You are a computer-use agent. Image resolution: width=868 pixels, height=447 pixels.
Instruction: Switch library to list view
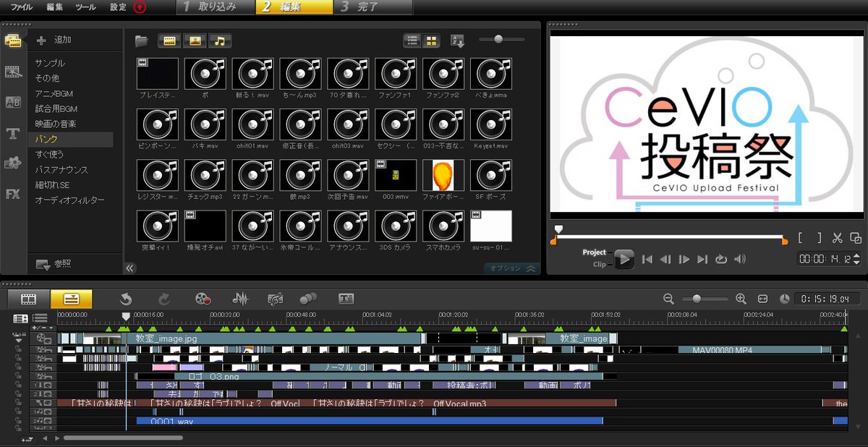click(x=412, y=41)
